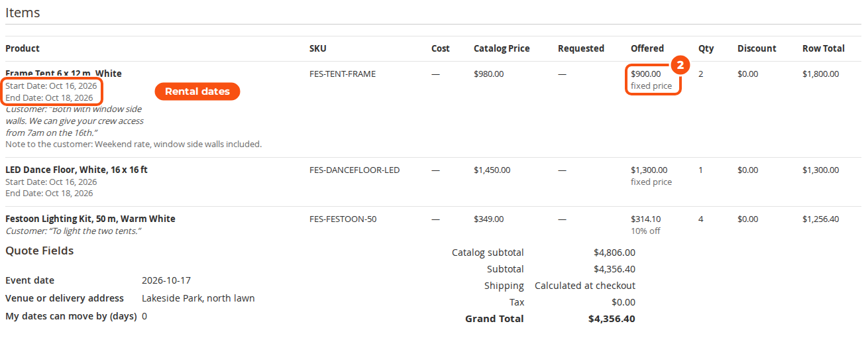Image resolution: width=868 pixels, height=338 pixels.
Task: Click the Subtotal value $4,356.40
Action: coord(614,269)
